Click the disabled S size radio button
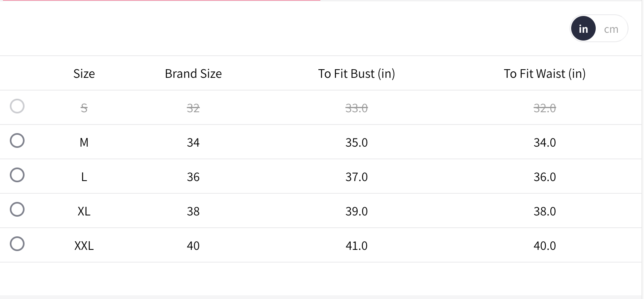The height and width of the screenshot is (299, 644). click(17, 106)
